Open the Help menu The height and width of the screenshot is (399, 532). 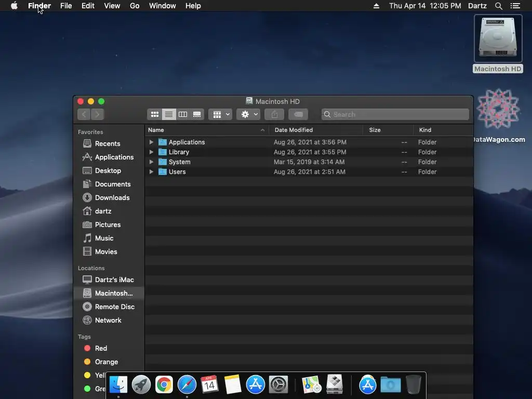tap(193, 6)
